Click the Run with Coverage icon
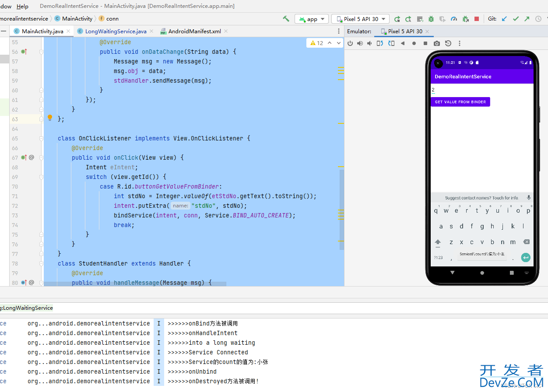The width and height of the screenshot is (548, 392). click(x=443, y=19)
